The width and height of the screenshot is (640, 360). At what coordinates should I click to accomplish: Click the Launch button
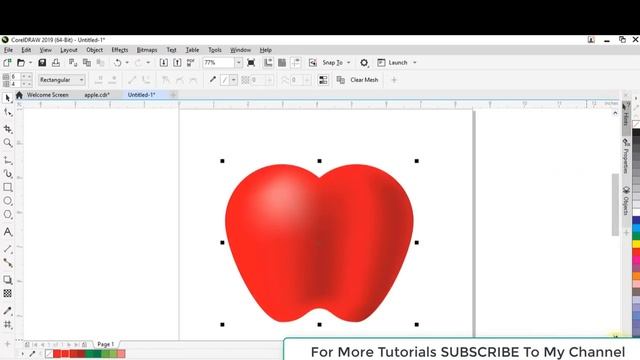(393, 62)
